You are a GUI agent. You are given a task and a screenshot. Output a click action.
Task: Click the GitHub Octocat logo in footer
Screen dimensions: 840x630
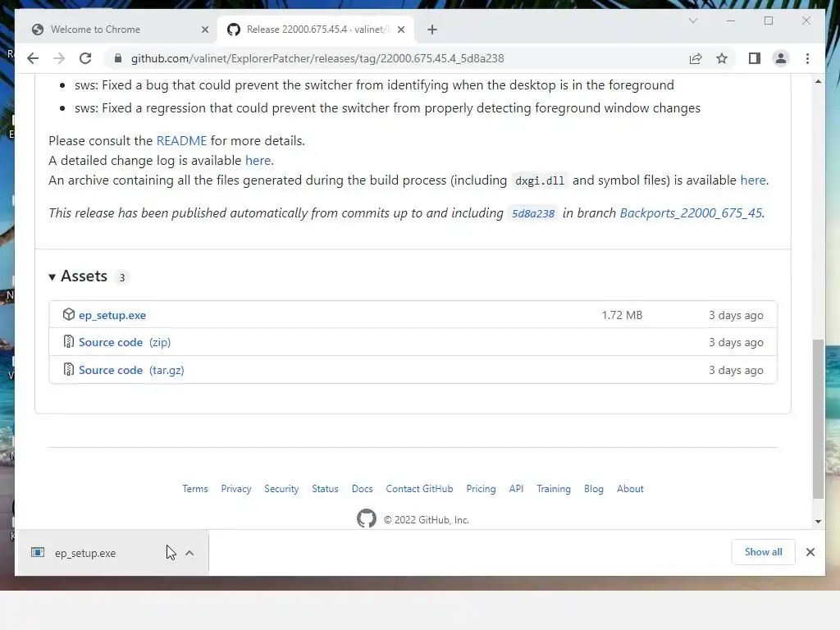[x=367, y=518]
